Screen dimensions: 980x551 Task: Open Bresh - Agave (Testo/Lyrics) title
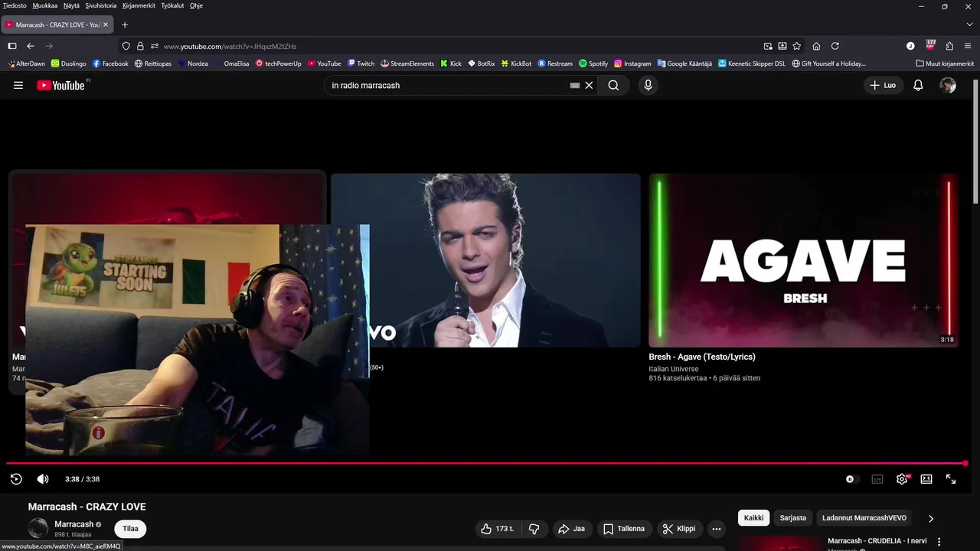[702, 357]
